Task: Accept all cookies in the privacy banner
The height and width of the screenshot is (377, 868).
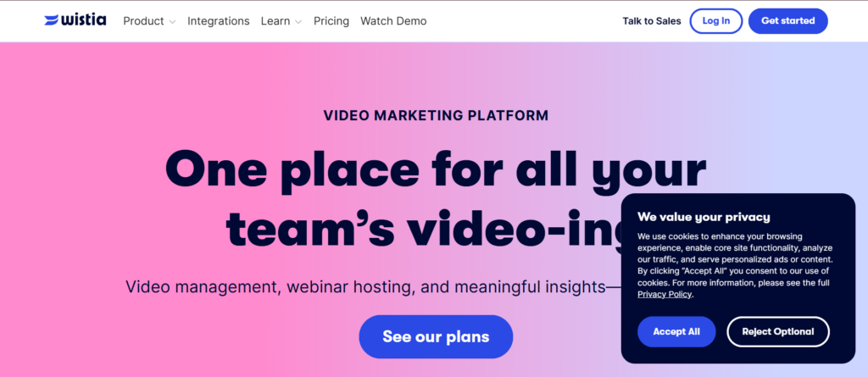Action: coord(676,331)
